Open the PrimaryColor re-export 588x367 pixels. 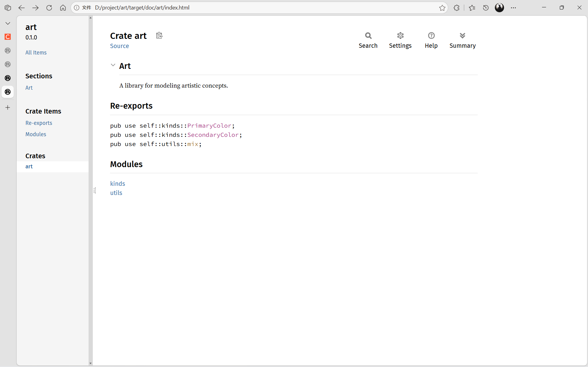pos(209,126)
